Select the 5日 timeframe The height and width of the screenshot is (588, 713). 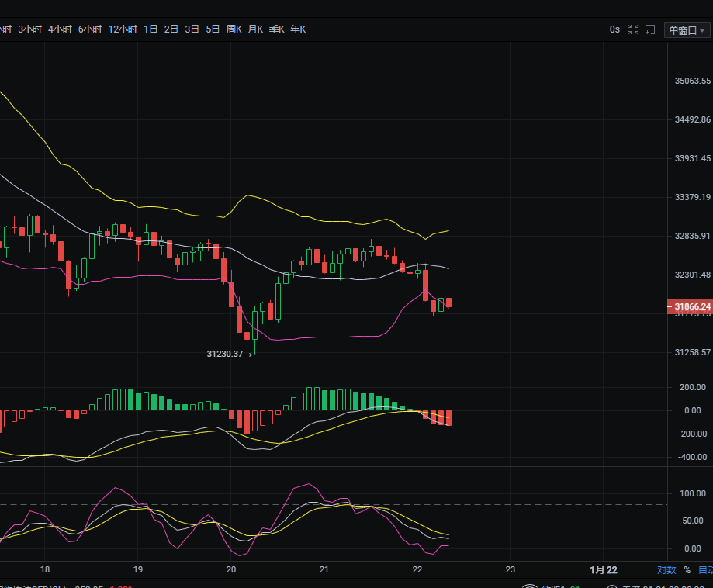pyautogui.click(x=213, y=29)
